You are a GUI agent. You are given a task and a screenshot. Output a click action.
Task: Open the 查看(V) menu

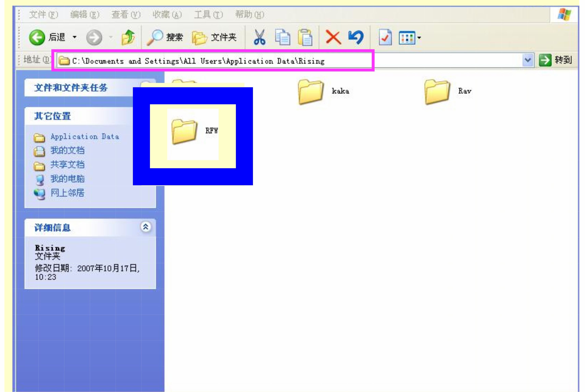(126, 14)
